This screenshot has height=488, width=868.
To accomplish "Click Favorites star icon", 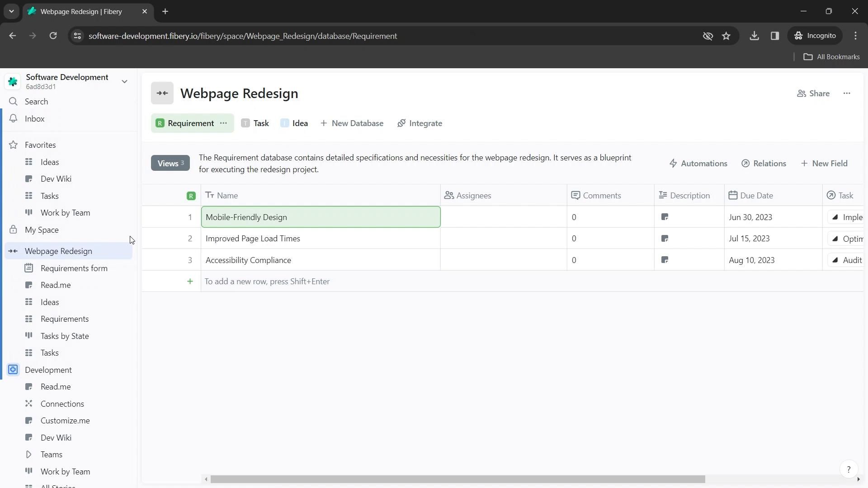I will [14, 145].
